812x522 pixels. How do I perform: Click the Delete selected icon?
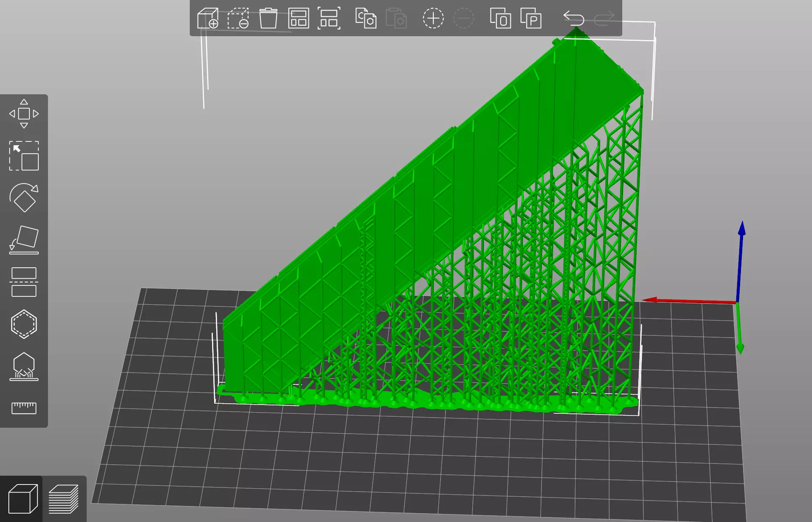point(238,19)
